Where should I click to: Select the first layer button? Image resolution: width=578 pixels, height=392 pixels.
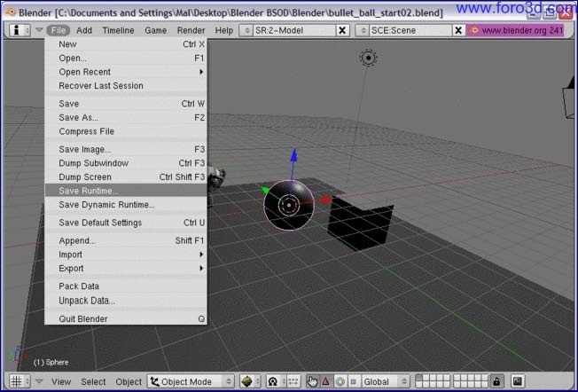(418, 378)
